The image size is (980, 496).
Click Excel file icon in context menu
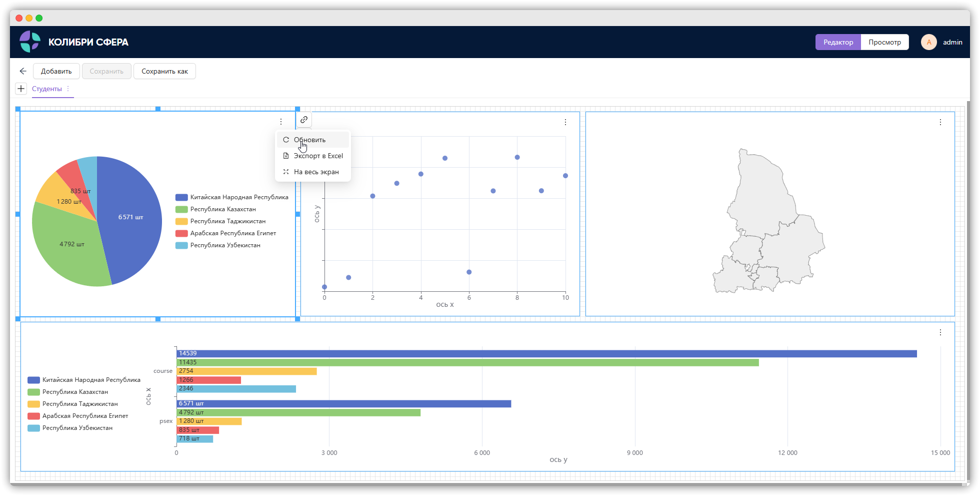(286, 156)
